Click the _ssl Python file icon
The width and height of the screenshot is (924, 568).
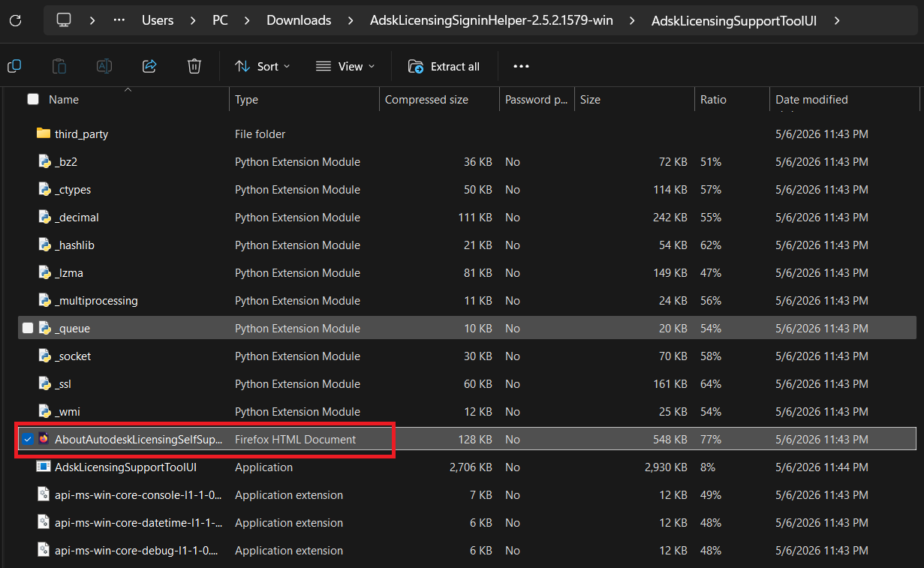(44, 383)
